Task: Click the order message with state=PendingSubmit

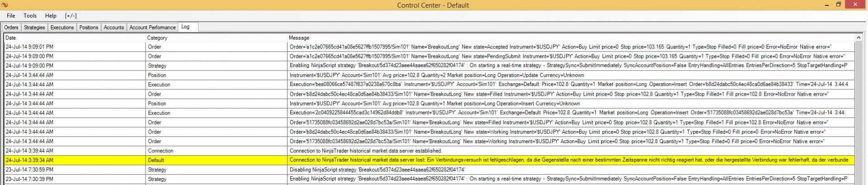Action: 571,56
